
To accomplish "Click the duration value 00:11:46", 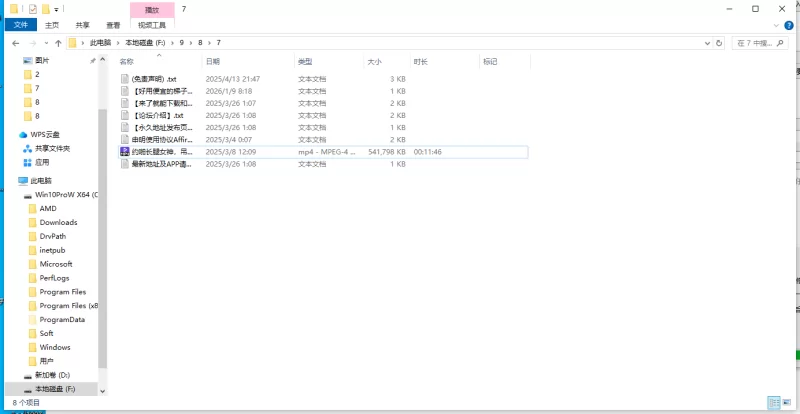I will pos(427,152).
